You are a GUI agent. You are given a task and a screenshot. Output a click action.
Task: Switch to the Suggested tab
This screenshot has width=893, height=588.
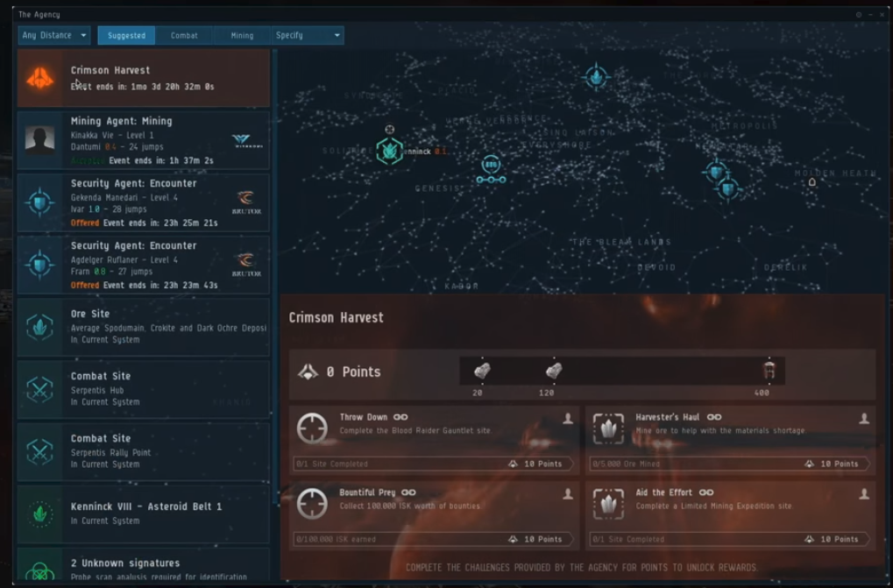tap(126, 35)
